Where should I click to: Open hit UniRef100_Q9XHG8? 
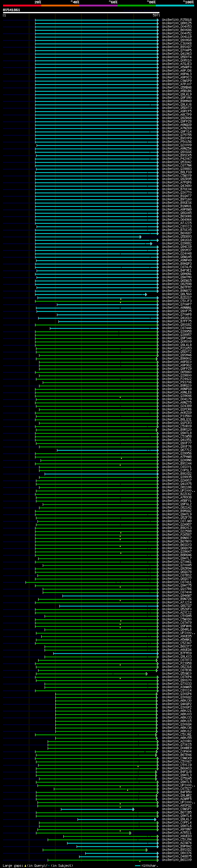[177, 40]
